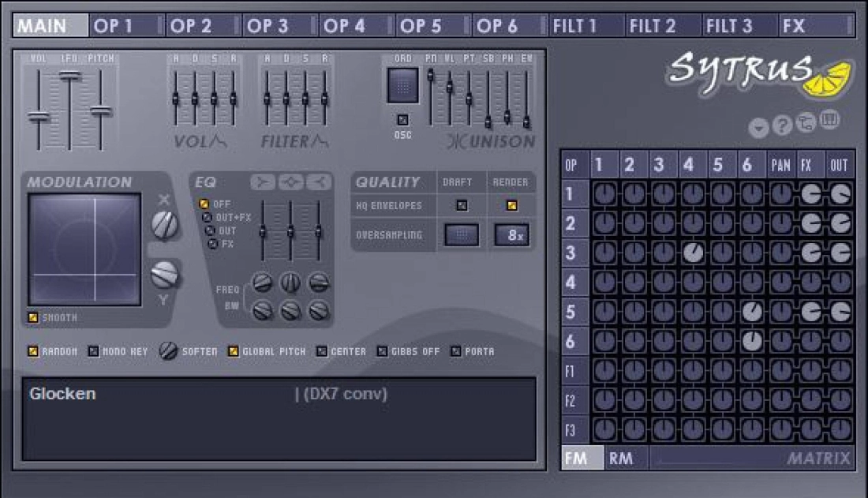The image size is (868, 498).
Task: Open the options dropdown arrow icon below the Sytrus logo
Action: click(x=758, y=128)
